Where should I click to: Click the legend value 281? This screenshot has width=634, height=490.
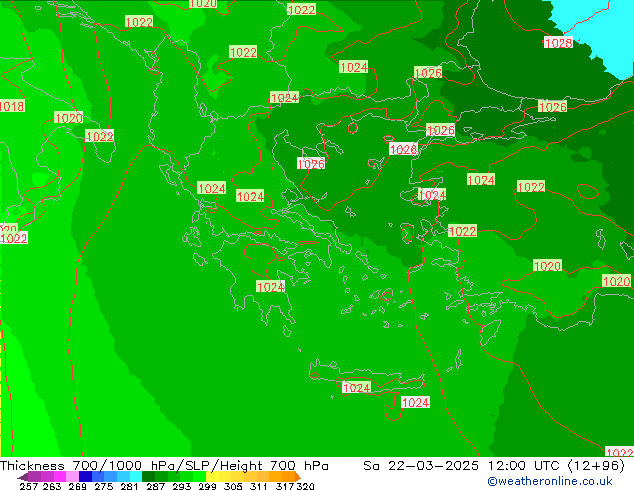(129, 486)
